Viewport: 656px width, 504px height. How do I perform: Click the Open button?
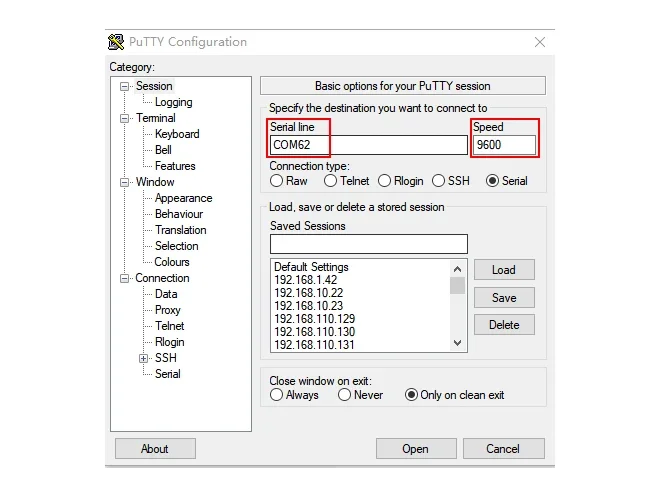[x=416, y=449]
